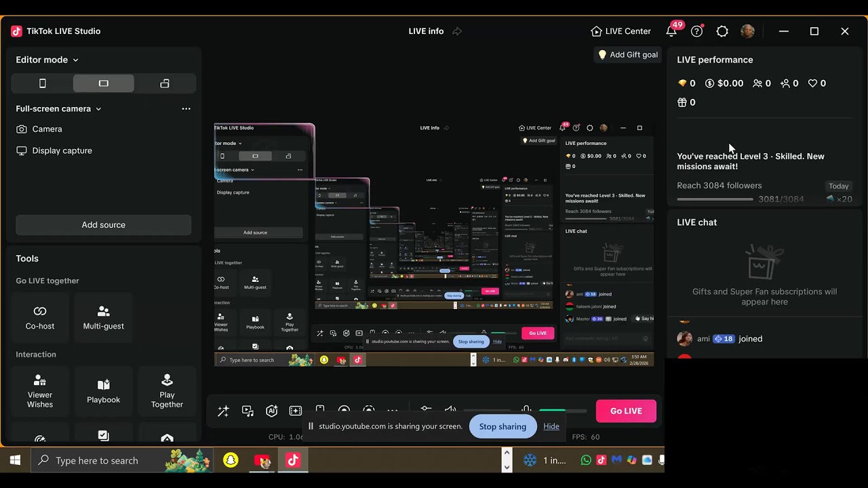Open the notifications bell with 49 badge
The height and width of the screenshot is (488, 868).
(671, 31)
